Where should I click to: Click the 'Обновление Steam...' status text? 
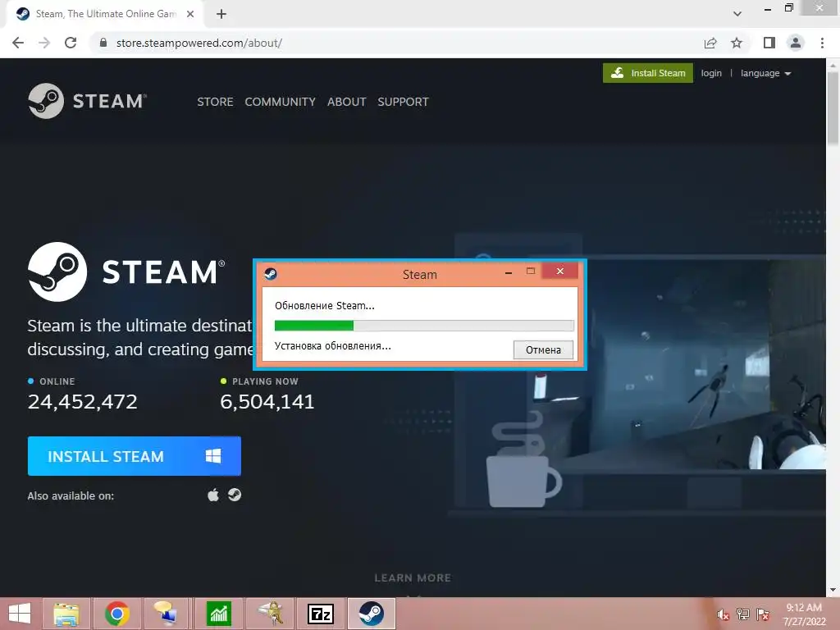[325, 305]
